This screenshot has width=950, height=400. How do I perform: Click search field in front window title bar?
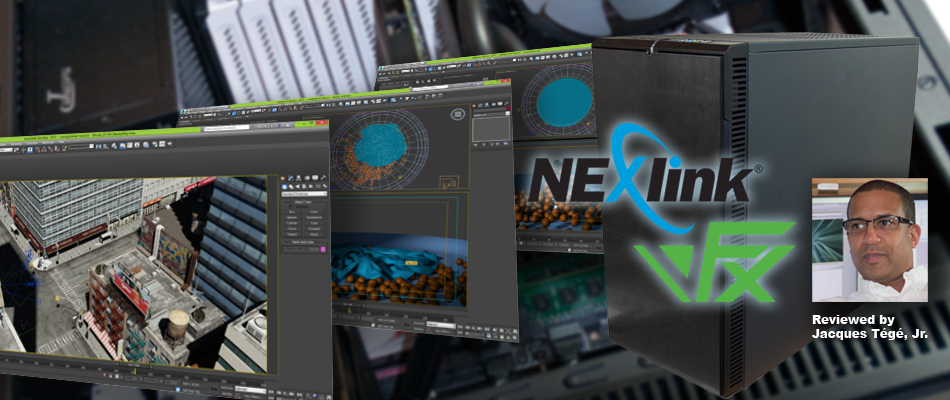226,127
